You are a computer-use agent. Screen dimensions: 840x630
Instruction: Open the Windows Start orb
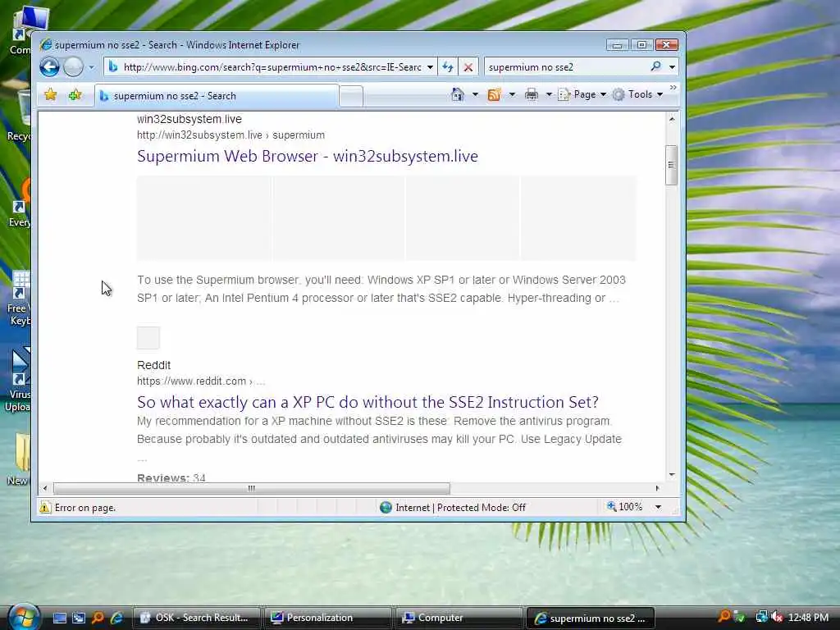click(24, 616)
